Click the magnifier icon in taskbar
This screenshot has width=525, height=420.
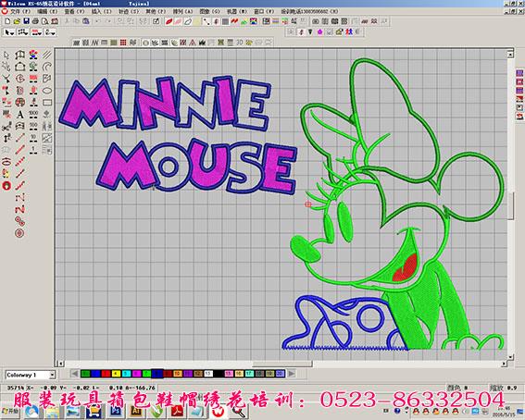238,412
